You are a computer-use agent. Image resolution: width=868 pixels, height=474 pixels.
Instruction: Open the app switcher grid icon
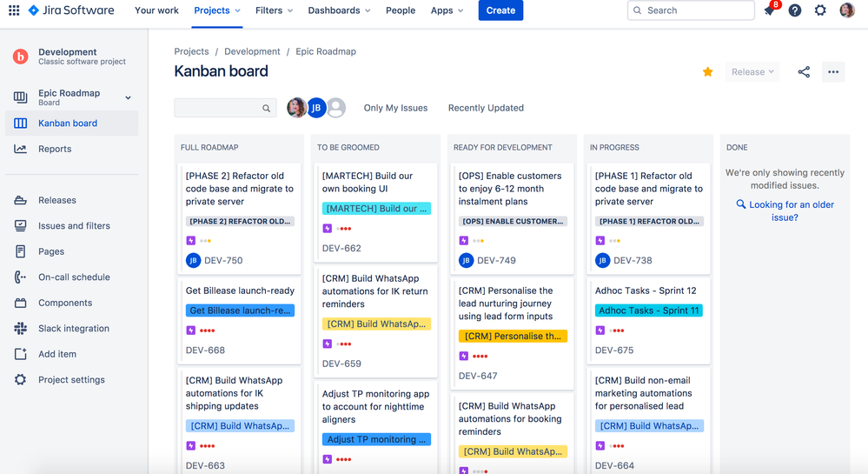point(15,10)
